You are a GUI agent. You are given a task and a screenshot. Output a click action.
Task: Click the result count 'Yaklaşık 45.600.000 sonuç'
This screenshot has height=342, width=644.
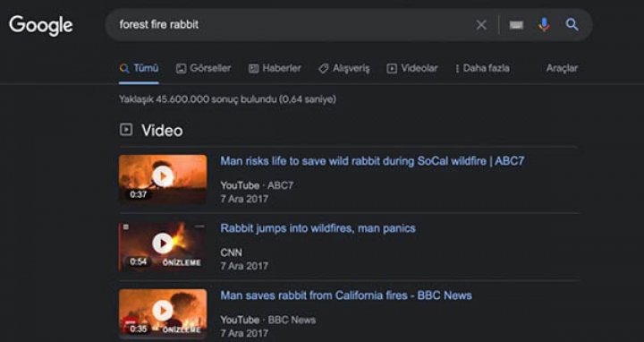pyautogui.click(x=227, y=99)
